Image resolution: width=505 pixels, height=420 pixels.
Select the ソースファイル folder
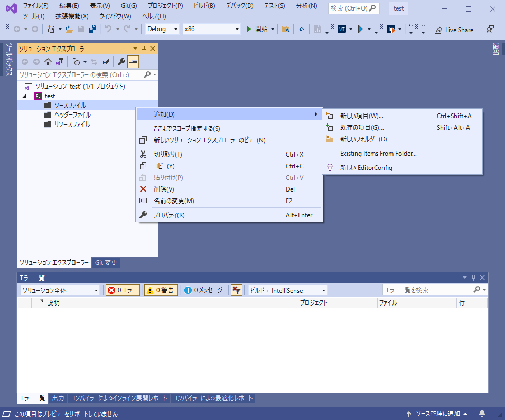[x=70, y=105]
